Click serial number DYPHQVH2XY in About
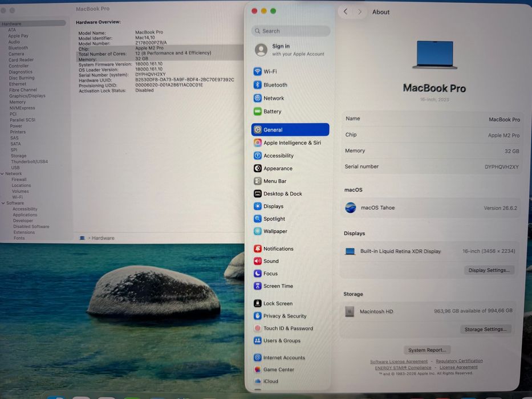The width and height of the screenshot is (532, 399). coord(501,167)
